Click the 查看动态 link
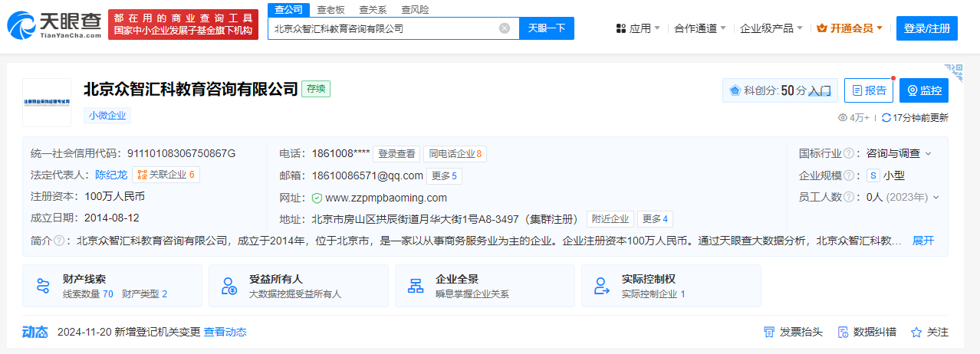 coord(225,332)
